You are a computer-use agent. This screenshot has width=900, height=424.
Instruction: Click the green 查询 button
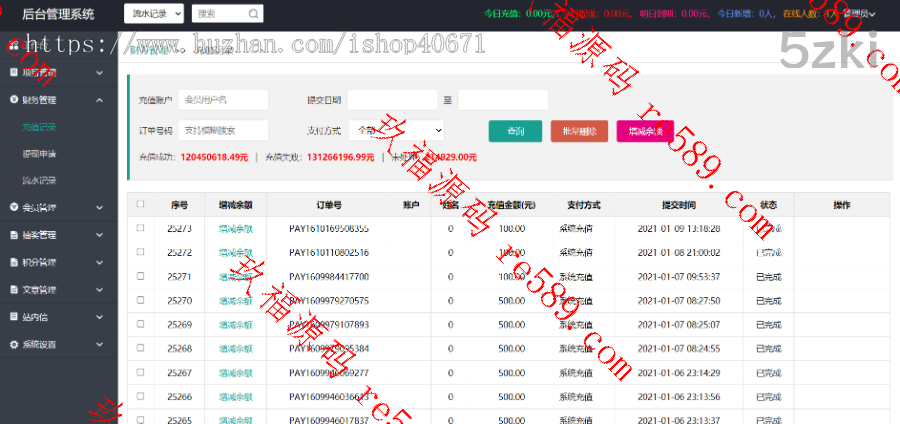pyautogui.click(x=515, y=131)
